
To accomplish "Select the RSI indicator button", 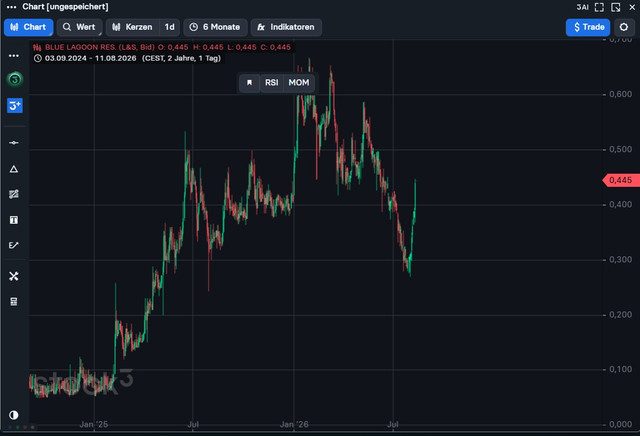I will [271, 83].
